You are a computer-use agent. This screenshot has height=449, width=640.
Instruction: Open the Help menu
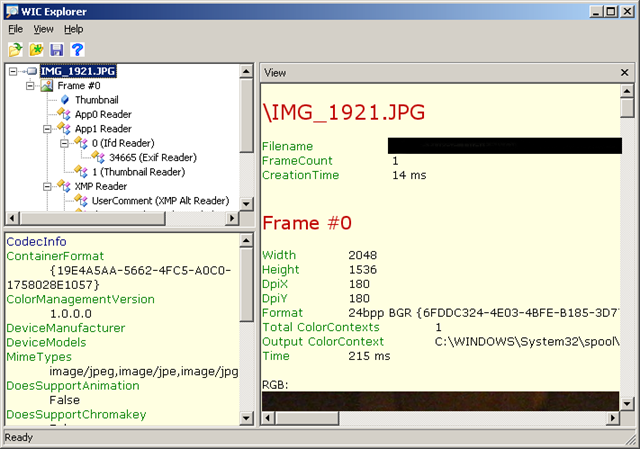click(x=73, y=29)
